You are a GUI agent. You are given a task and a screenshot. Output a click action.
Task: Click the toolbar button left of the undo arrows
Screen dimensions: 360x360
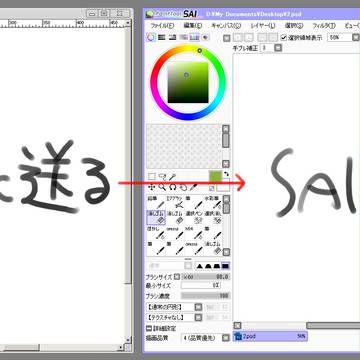226,38
